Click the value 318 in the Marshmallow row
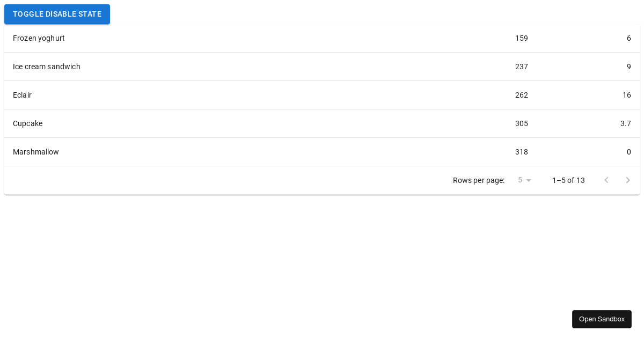This screenshot has width=644, height=338. tap(522, 152)
